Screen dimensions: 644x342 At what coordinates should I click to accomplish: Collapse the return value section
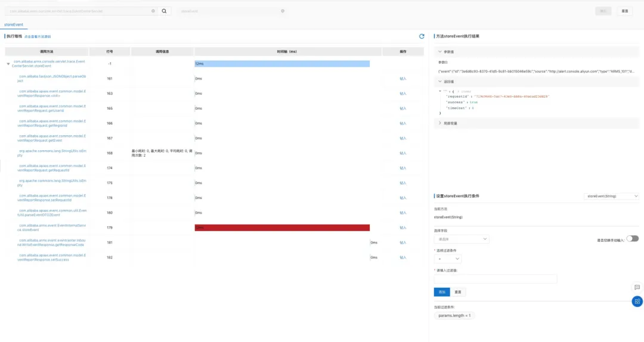(x=440, y=81)
